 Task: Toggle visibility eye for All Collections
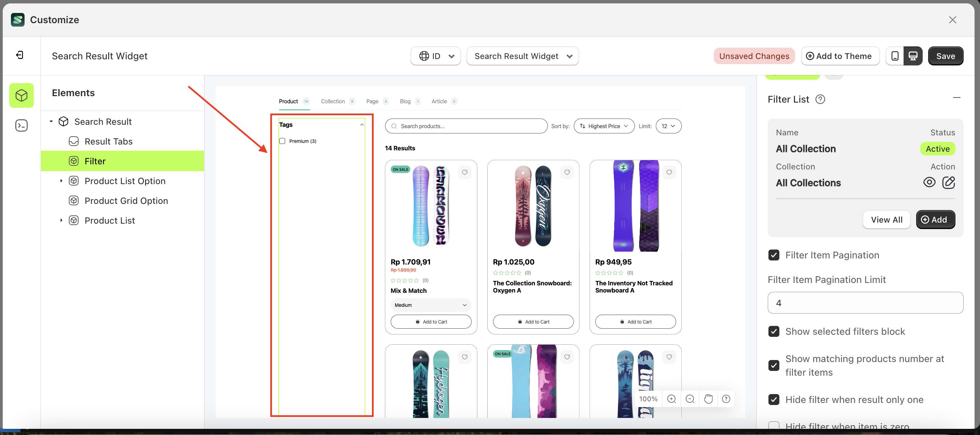(x=929, y=182)
